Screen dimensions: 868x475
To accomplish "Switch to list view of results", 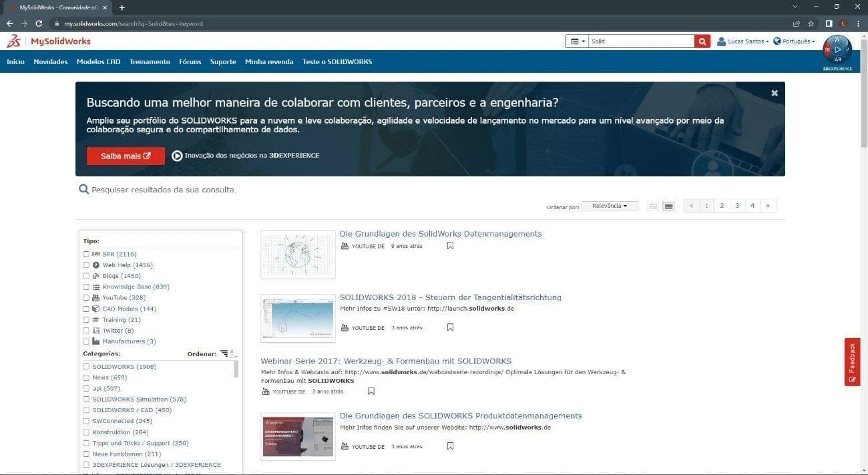I will pos(668,206).
